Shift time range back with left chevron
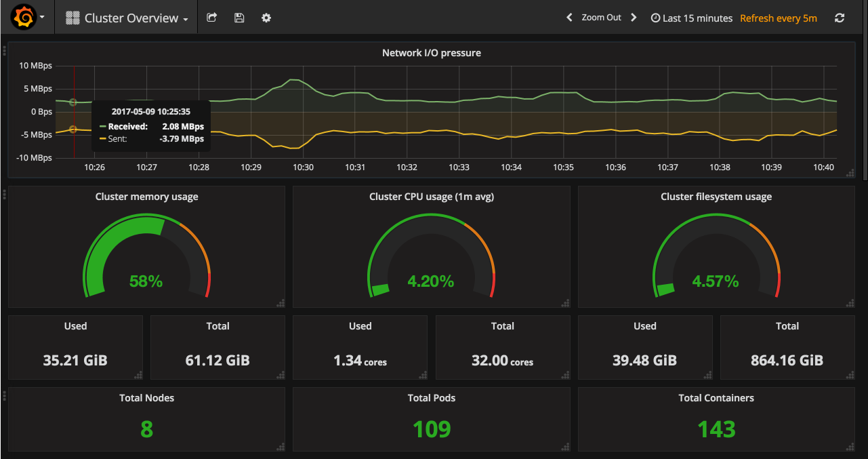Viewport: 868px width, 459px height. click(569, 18)
